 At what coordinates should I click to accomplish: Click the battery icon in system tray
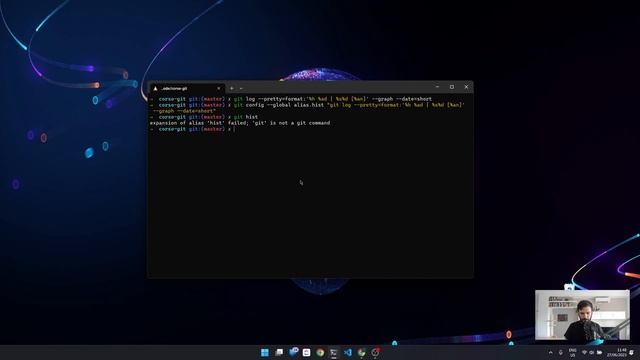599,353
